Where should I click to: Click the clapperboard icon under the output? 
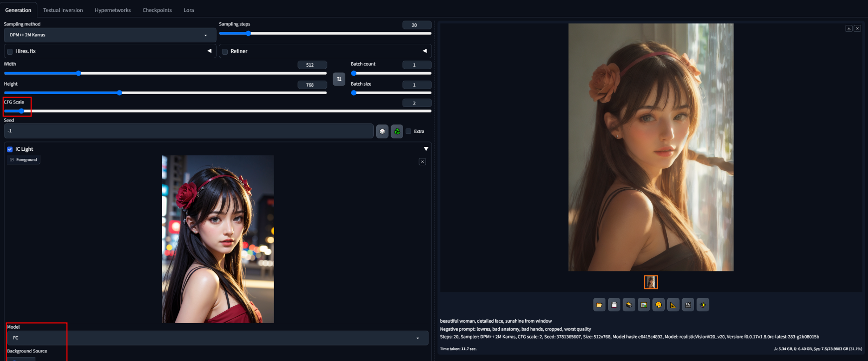688,305
